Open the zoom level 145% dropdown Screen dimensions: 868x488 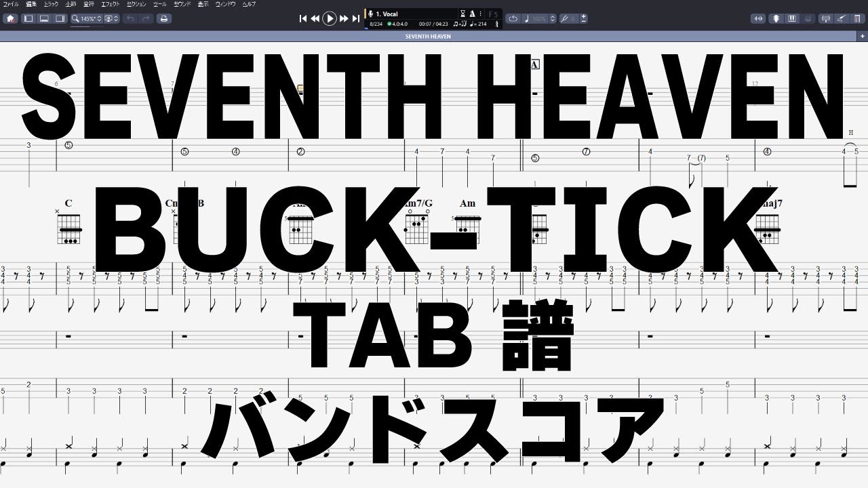[88, 18]
